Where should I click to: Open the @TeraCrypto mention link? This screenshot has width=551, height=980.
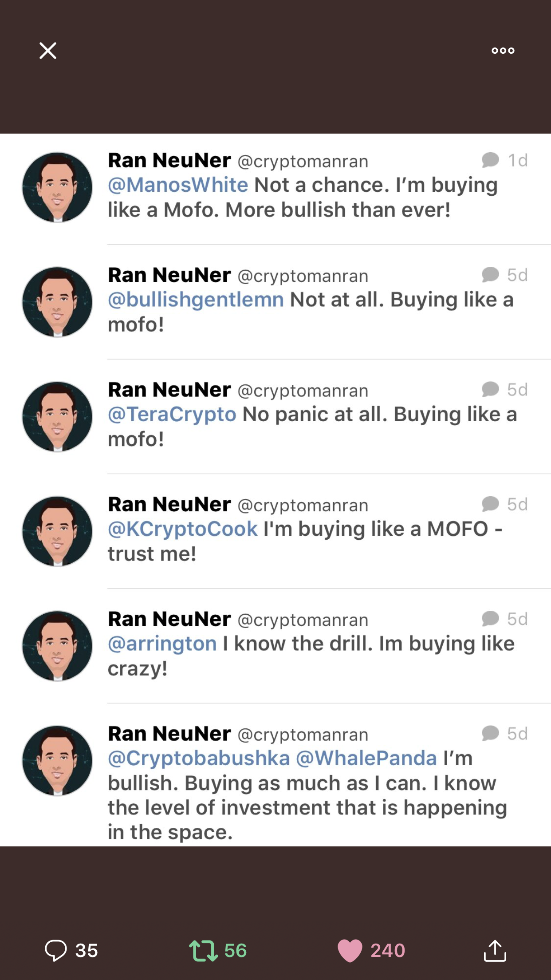(x=172, y=415)
